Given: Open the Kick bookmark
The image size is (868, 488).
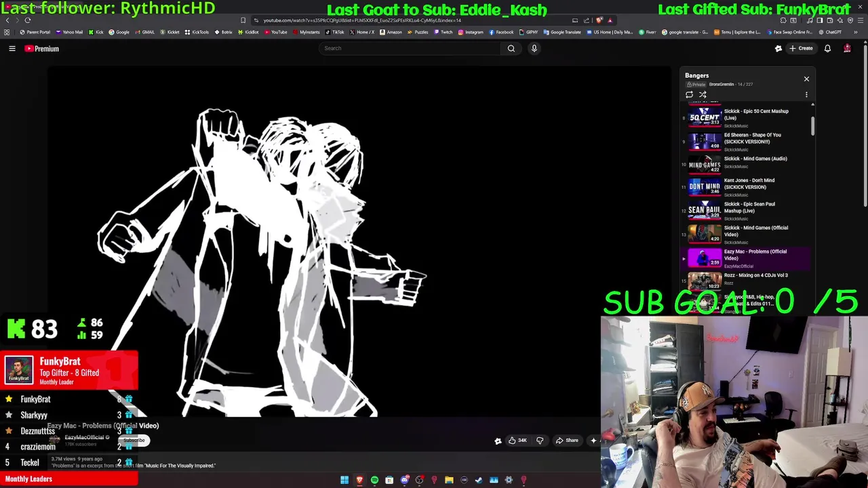Looking at the screenshot, I should click(96, 32).
